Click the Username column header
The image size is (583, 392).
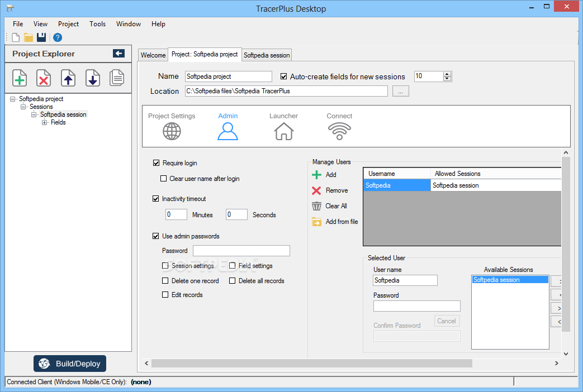click(397, 174)
